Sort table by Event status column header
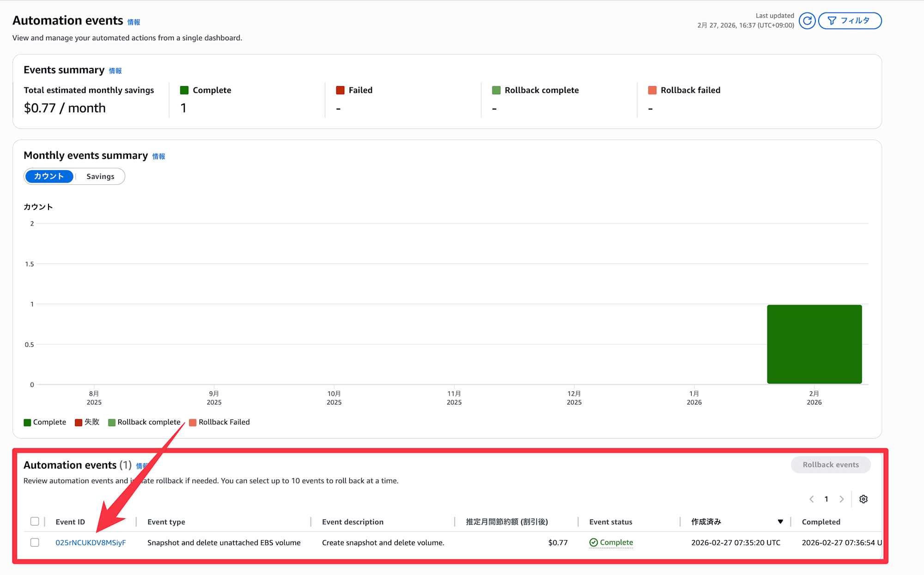This screenshot has height=575, width=924. click(x=610, y=522)
